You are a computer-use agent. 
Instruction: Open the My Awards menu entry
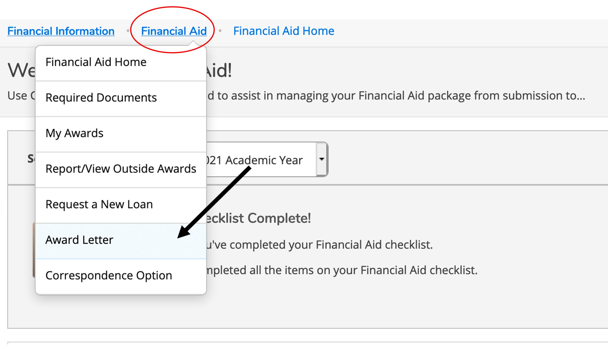74,133
